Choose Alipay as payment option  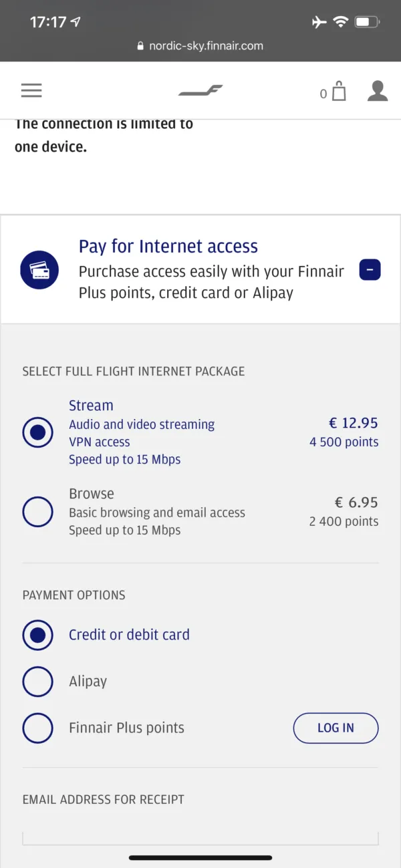(x=37, y=681)
